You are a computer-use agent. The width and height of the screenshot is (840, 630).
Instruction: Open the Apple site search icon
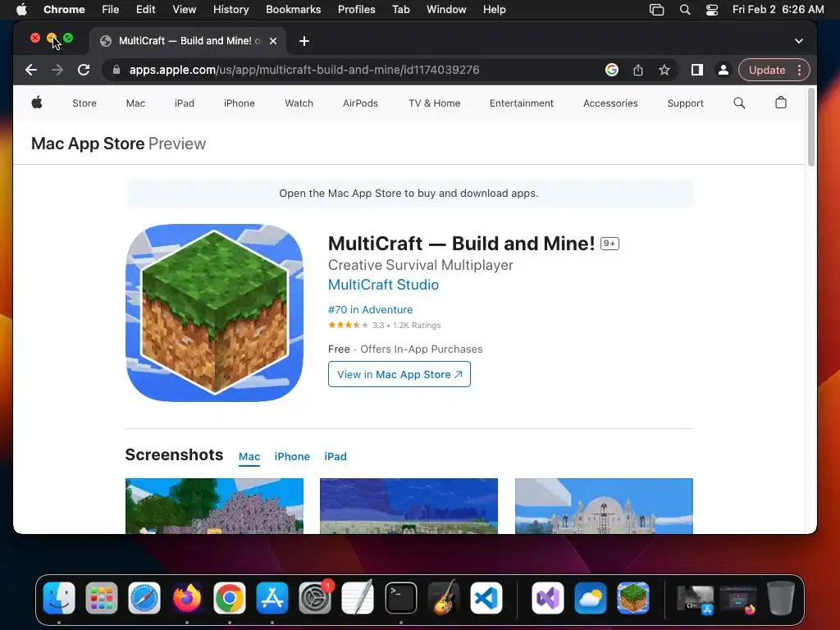(x=739, y=103)
